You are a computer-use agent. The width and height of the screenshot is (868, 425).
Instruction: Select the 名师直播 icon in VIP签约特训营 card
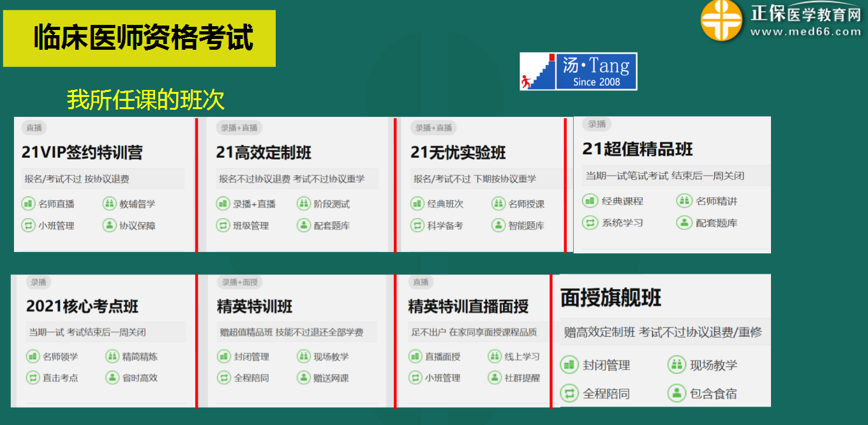(28, 204)
